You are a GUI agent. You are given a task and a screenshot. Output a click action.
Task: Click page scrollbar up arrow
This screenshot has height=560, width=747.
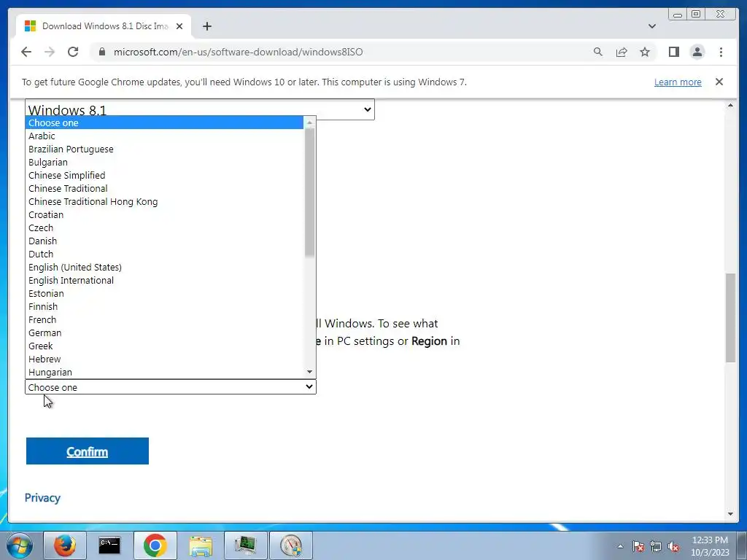[730, 105]
